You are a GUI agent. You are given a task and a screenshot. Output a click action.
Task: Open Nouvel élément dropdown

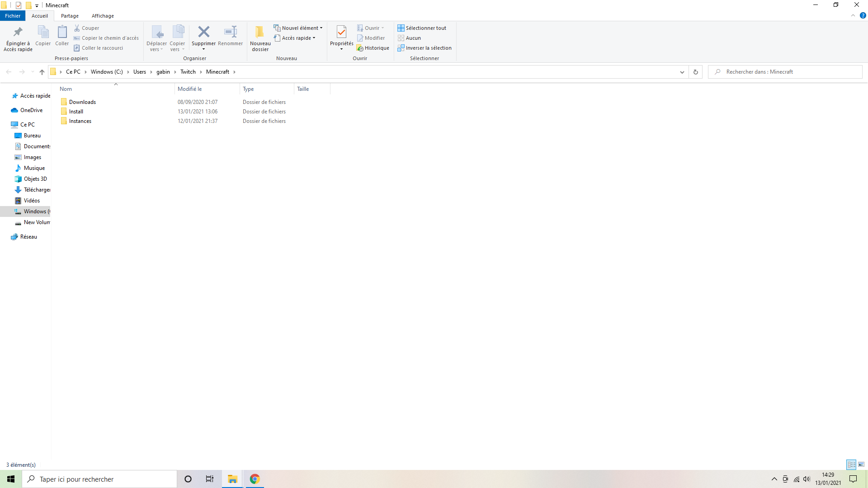tap(298, 28)
